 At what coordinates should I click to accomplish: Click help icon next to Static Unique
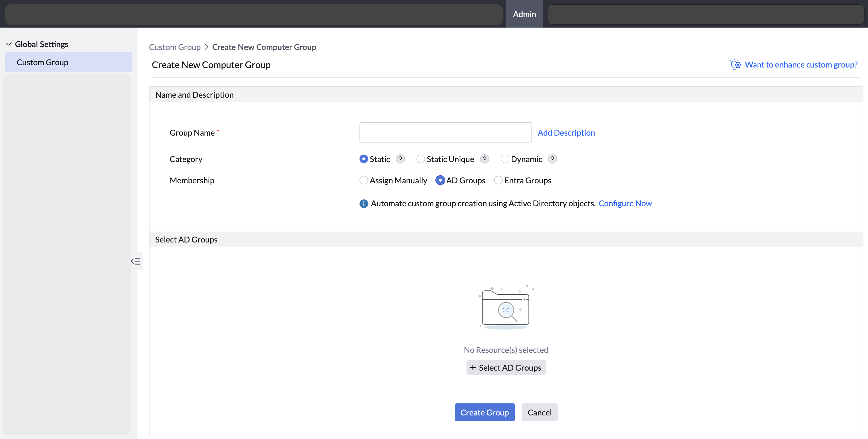[x=484, y=159]
